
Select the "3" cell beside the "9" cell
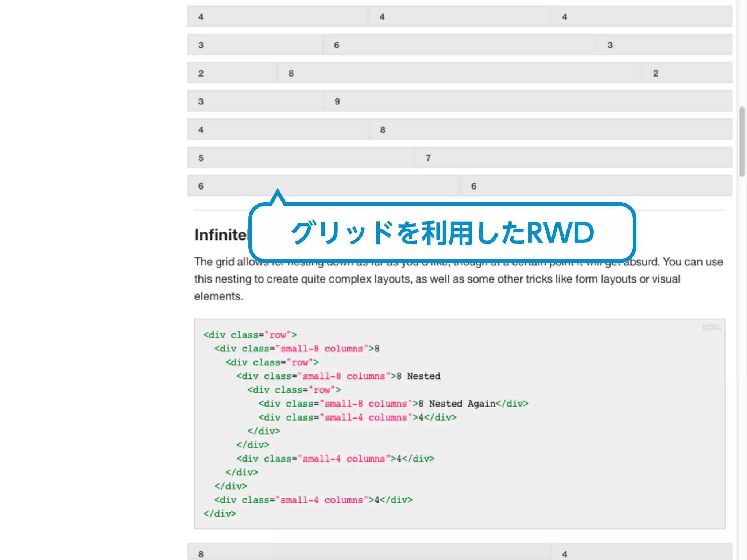click(255, 101)
